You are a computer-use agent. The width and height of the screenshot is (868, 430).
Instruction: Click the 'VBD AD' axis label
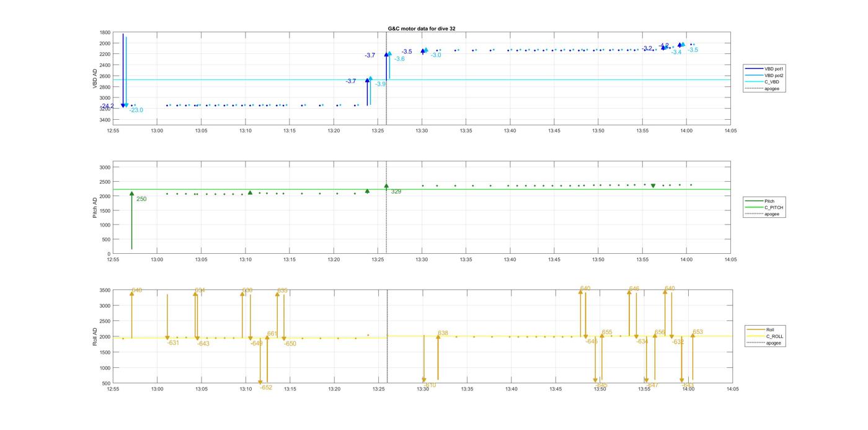(95, 79)
